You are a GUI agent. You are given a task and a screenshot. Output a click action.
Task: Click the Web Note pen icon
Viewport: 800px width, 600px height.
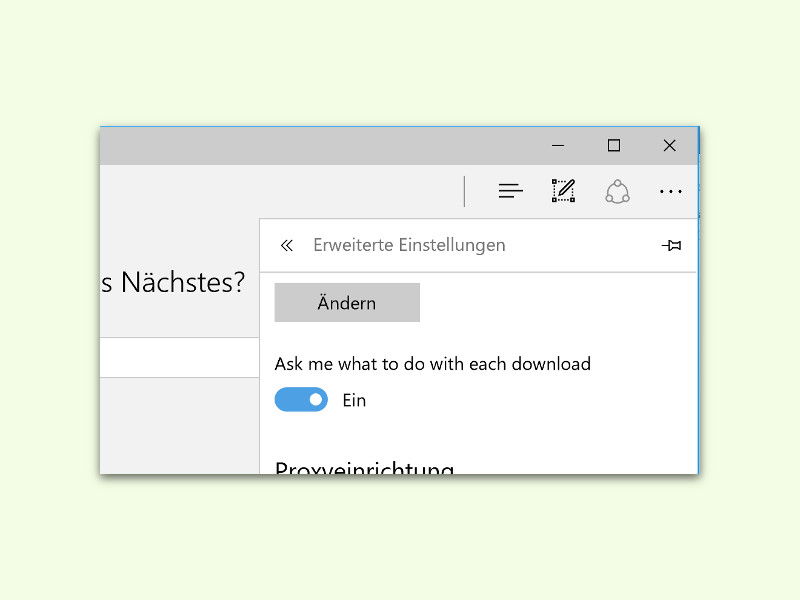tap(563, 191)
